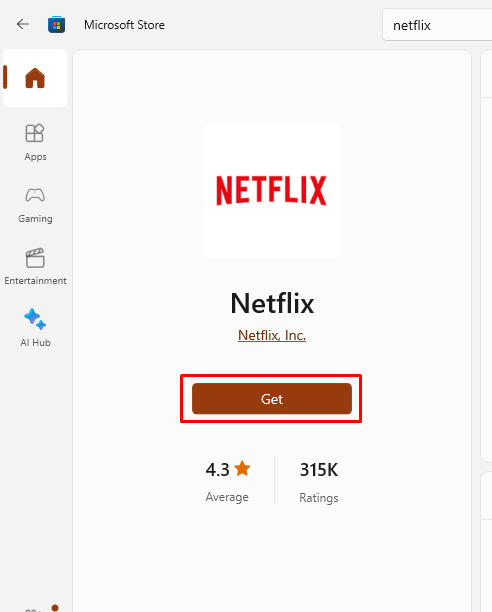The height and width of the screenshot is (612, 492).
Task: Open the Entertainment clapperboard icon
Action: pyautogui.click(x=35, y=258)
